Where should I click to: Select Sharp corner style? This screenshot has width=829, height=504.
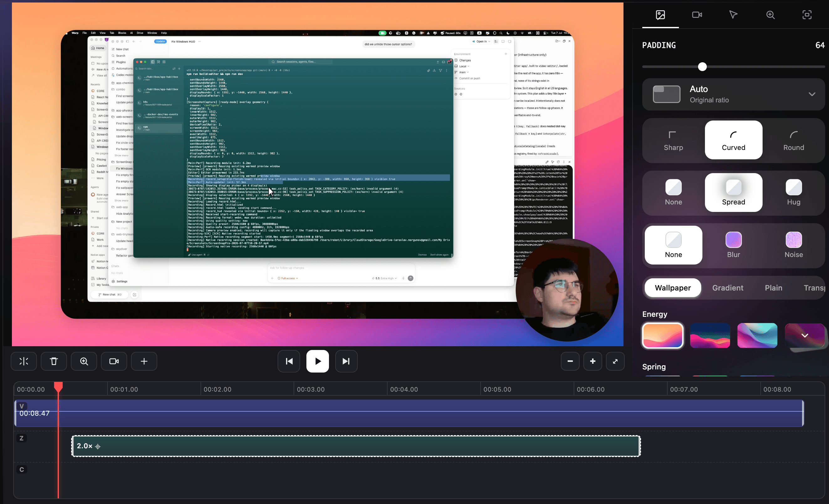click(673, 140)
